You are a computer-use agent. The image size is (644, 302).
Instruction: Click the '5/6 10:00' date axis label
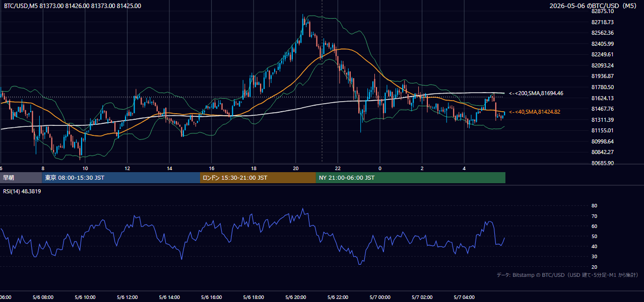(85, 297)
